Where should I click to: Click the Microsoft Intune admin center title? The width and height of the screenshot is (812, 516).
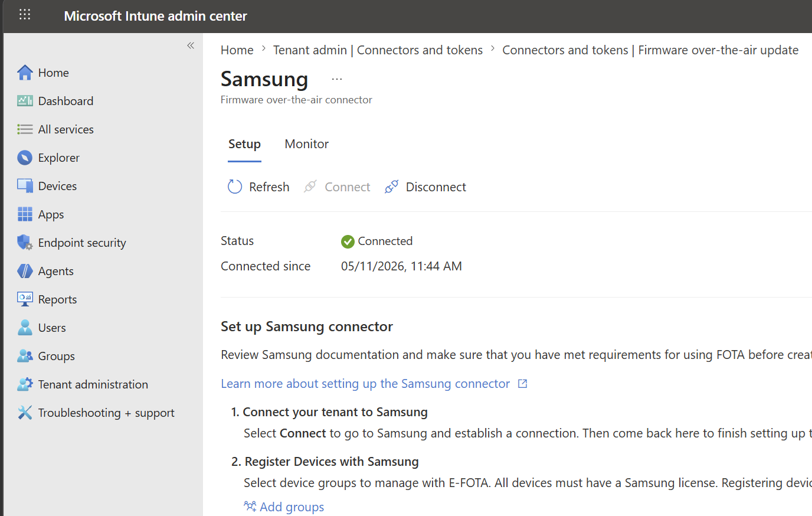[156, 16]
